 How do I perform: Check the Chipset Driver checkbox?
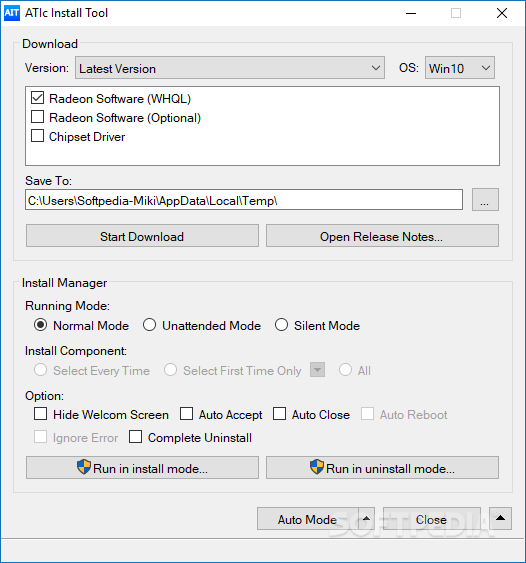(x=37, y=136)
